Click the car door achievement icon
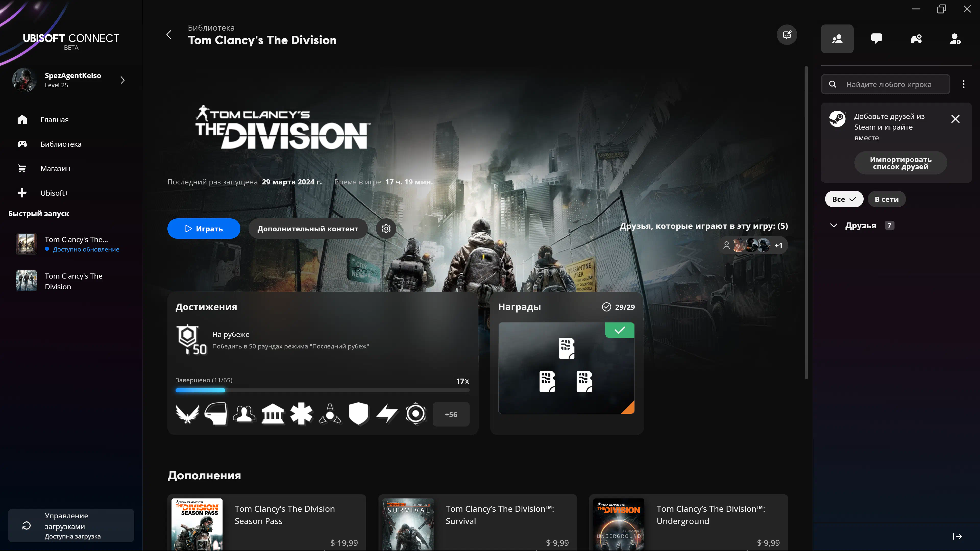Image resolution: width=980 pixels, height=551 pixels. tap(216, 414)
